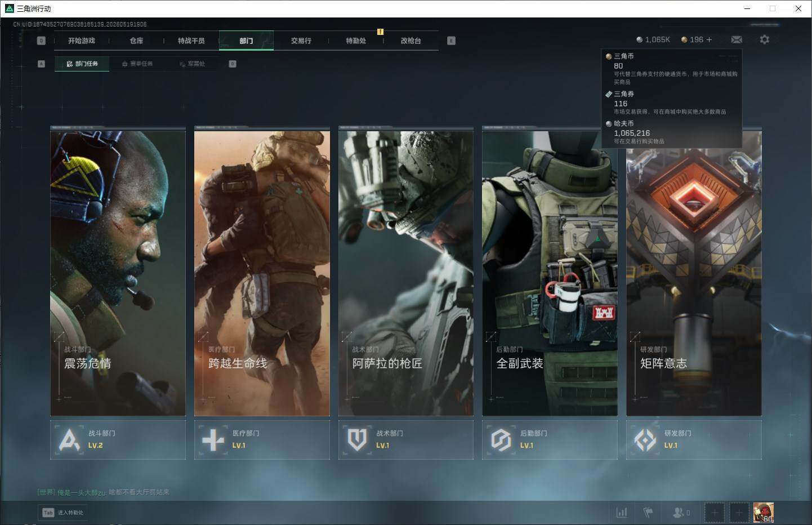
Task: Open the 开始游戏 tab
Action: coord(82,41)
